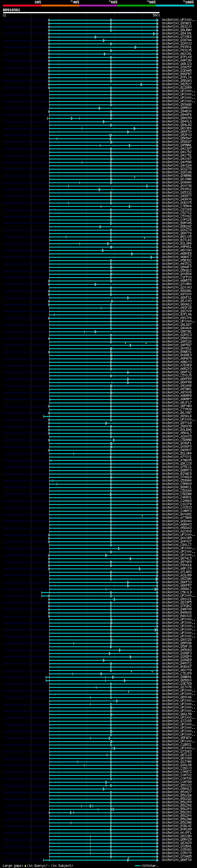Click the orange ~40% identity legend bar
Image resolution: width=197 pixels, height=868 pixels.
(x=60, y=6)
